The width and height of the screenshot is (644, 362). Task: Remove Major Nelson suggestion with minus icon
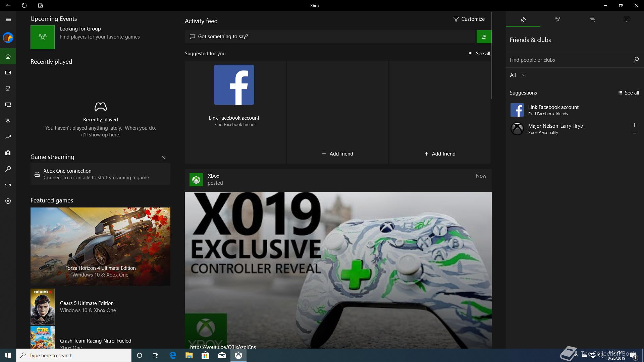click(634, 133)
